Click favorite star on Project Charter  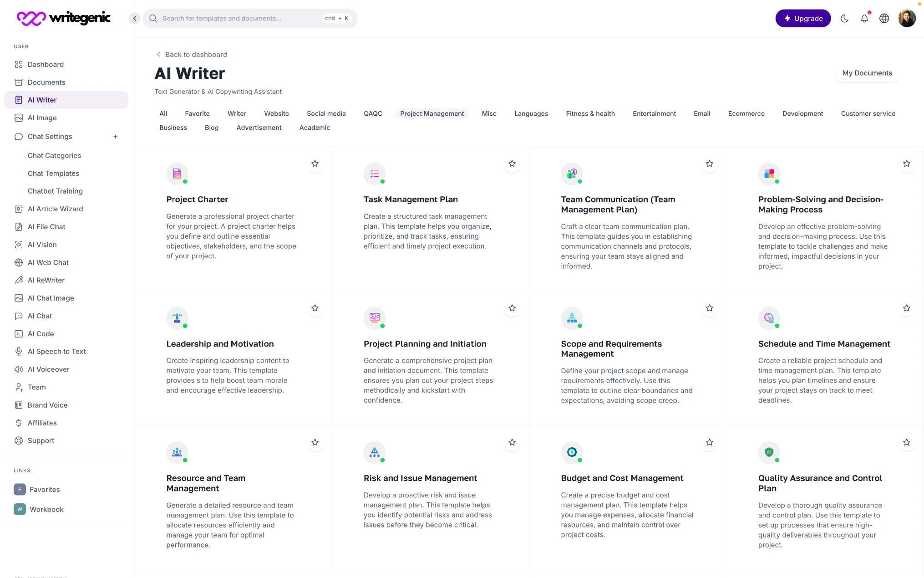tap(315, 164)
